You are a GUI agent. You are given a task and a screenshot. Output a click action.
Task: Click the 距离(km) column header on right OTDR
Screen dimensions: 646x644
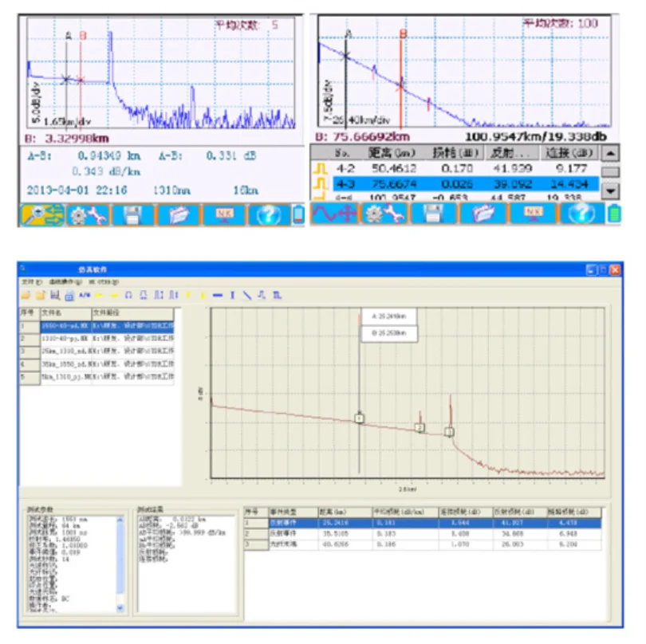pos(392,153)
